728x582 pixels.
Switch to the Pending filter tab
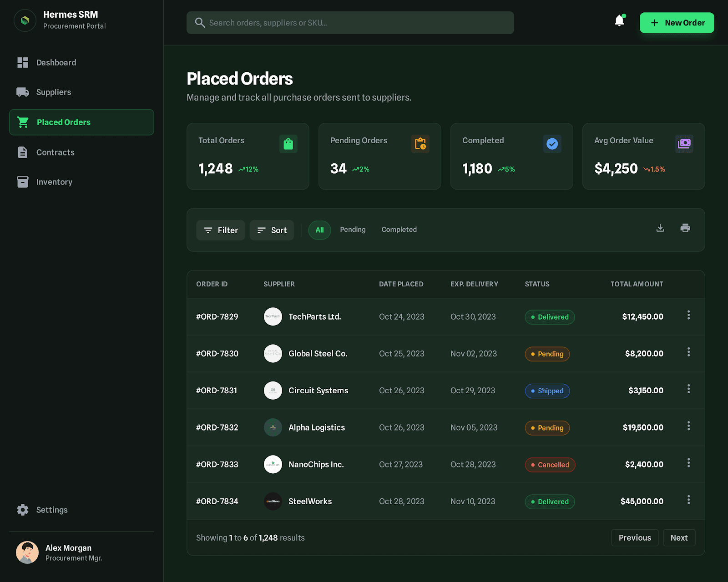(x=353, y=230)
